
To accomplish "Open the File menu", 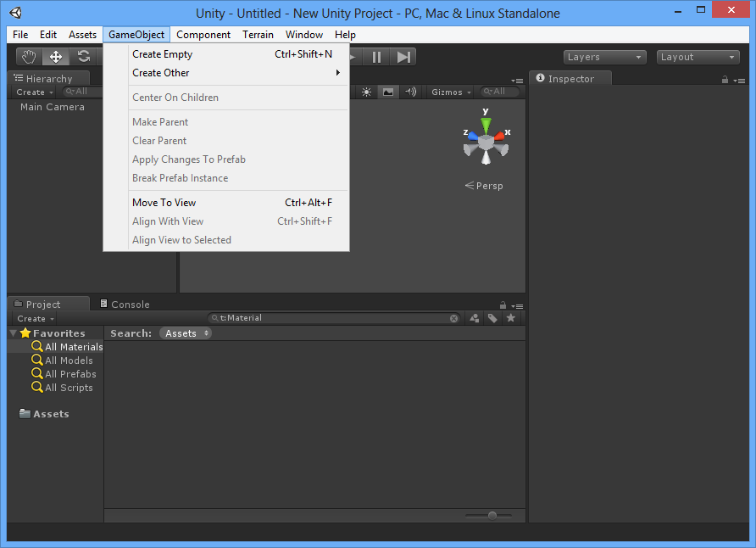I will pyautogui.click(x=20, y=35).
